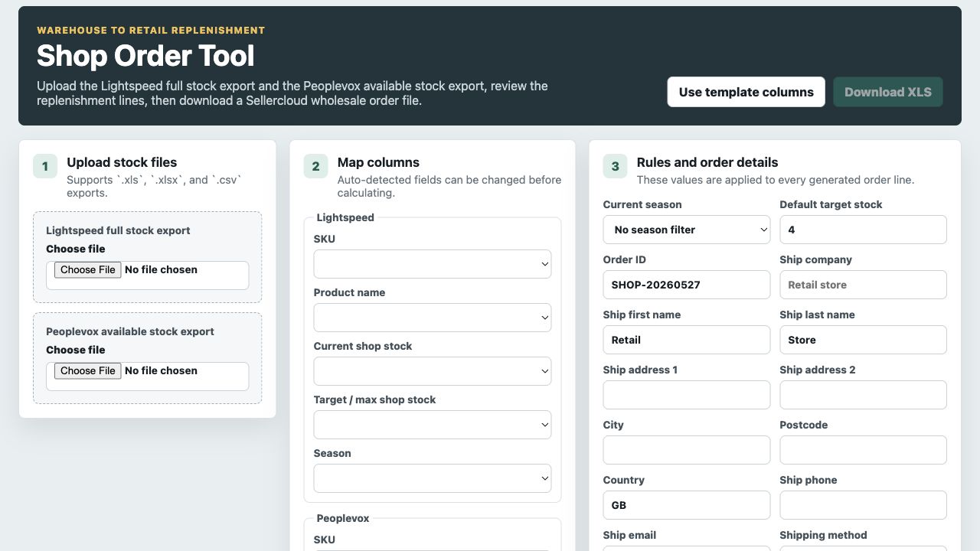The image size is (980, 551).
Task: Click the Map columns heading
Action: [378, 162]
